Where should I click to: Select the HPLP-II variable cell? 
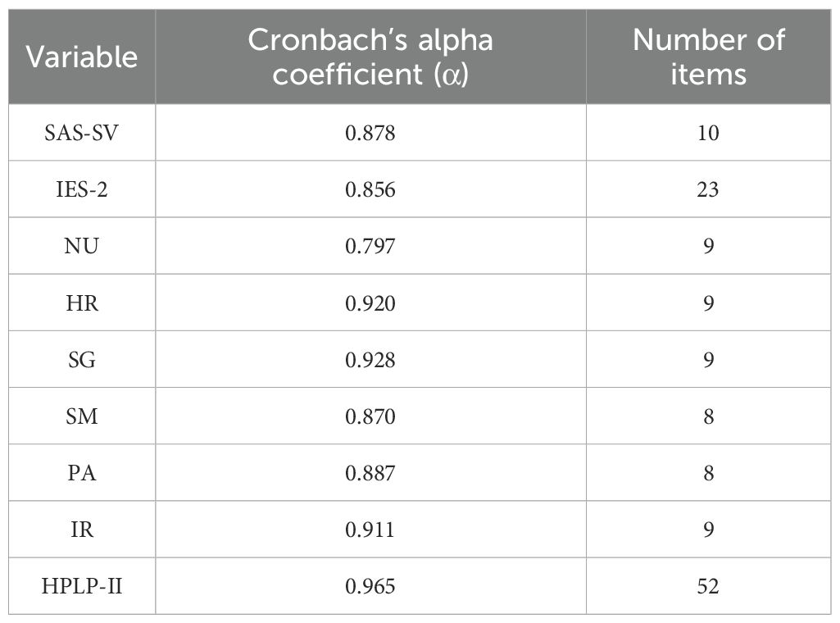coord(81,586)
